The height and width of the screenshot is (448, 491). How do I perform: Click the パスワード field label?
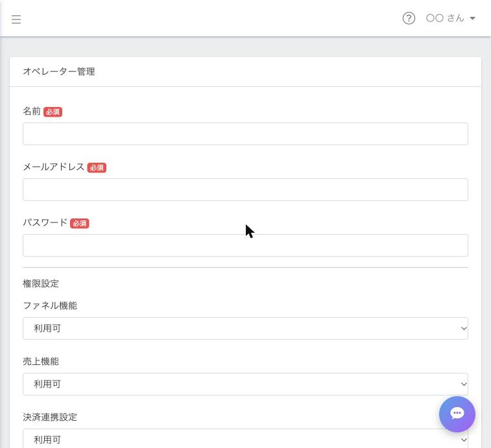pos(45,222)
